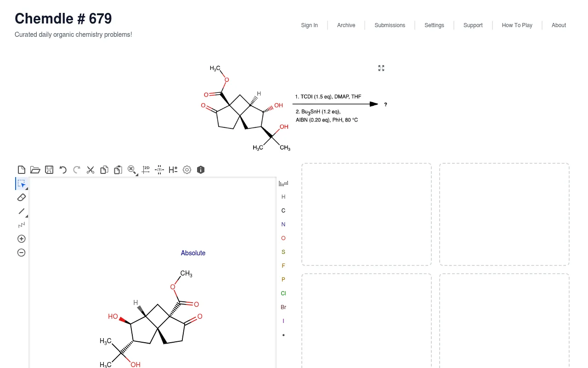Expand the reaction scheme to fullscreen

point(381,68)
